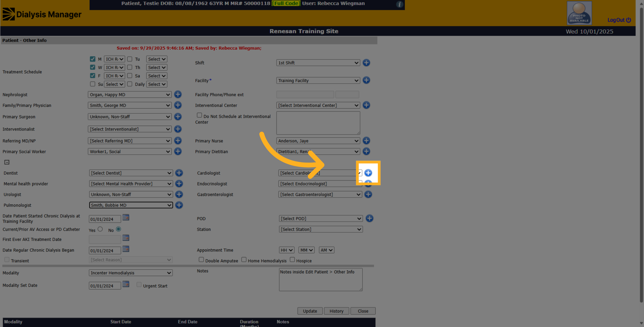Add a new Interventionalist with plus icon
Image resolution: width=644 pixels, height=327 pixels.
pyautogui.click(x=178, y=129)
